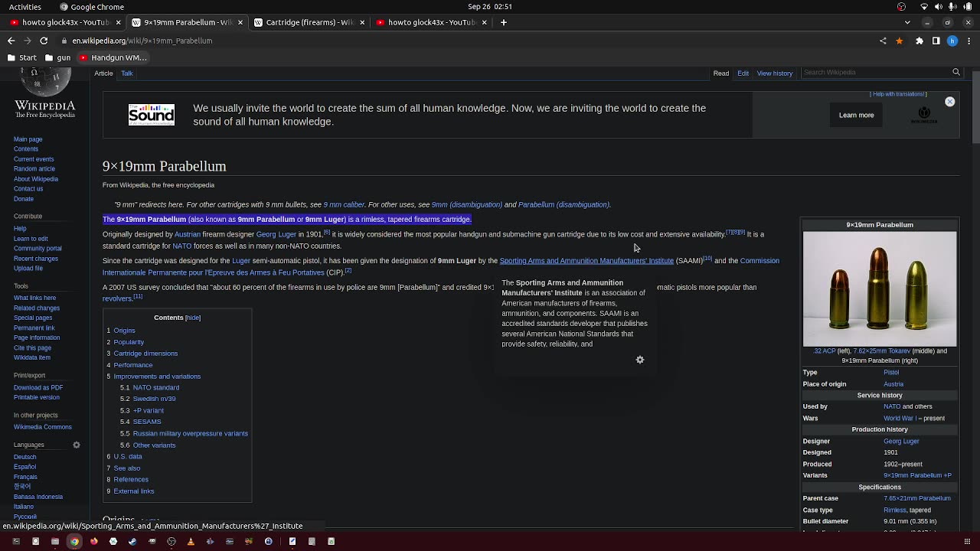Click the Wikipedia search magnifier icon
The image size is (980, 551).
(955, 72)
